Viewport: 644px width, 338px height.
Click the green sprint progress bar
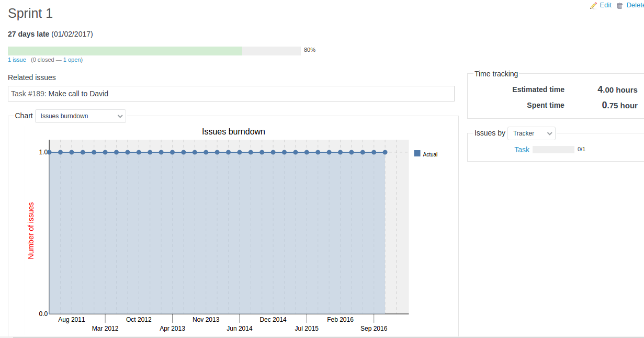[x=125, y=51]
